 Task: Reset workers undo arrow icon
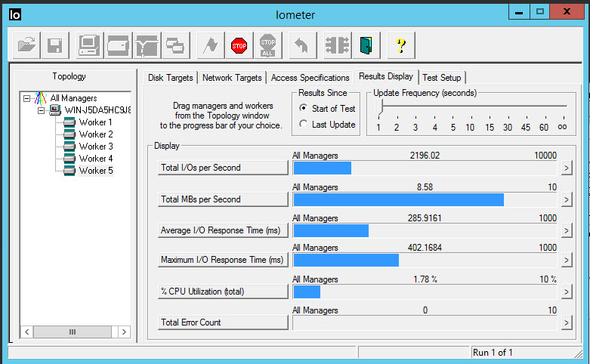pos(301,45)
